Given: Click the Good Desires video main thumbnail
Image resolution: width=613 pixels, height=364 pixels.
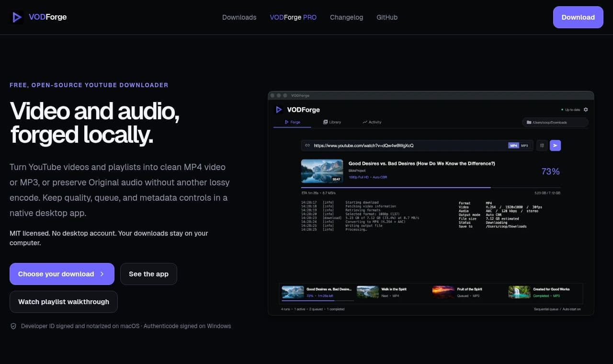Looking at the screenshot, I should tap(322, 171).
